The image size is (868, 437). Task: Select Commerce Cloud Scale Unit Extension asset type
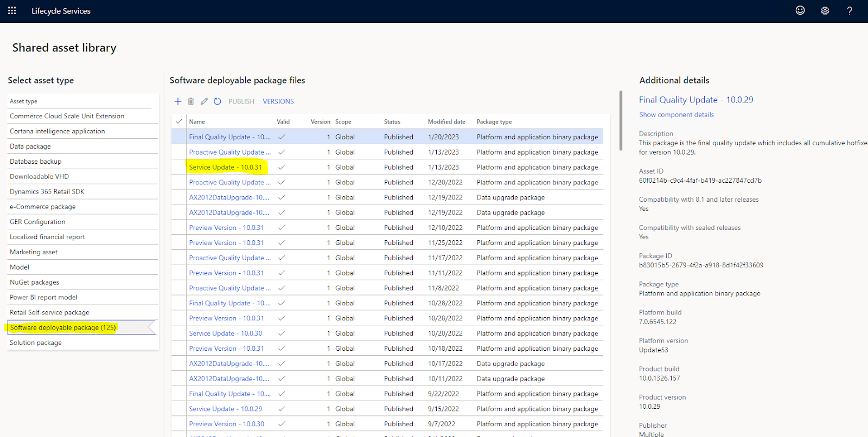pyautogui.click(x=83, y=116)
